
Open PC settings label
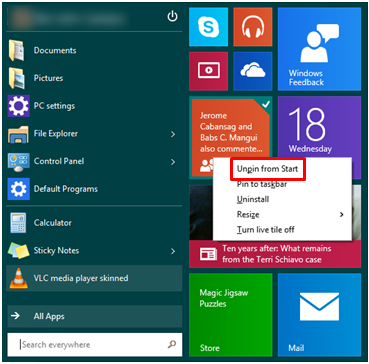tap(54, 106)
